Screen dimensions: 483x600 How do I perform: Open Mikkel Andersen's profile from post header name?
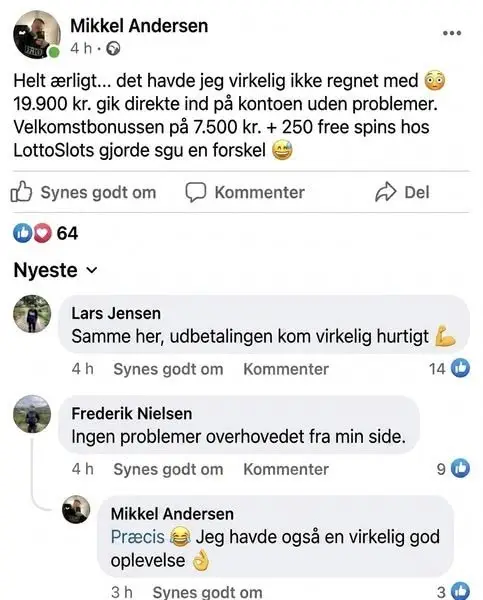coord(139,26)
